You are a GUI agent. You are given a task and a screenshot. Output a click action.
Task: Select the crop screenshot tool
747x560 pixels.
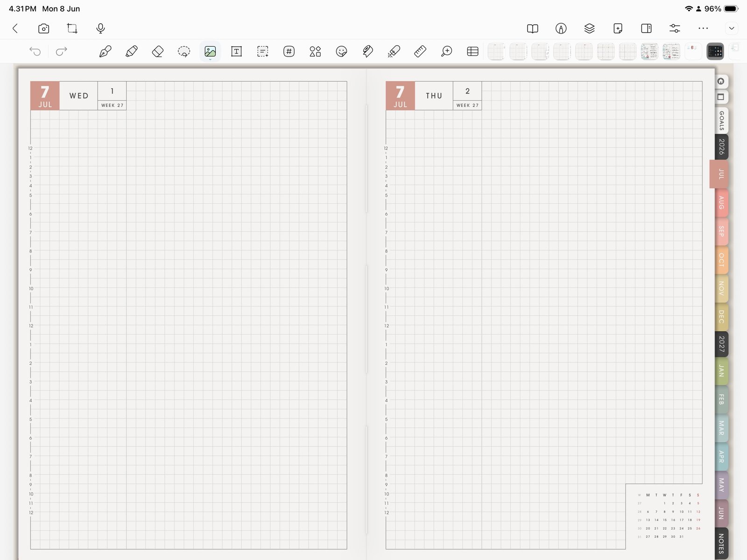72,28
